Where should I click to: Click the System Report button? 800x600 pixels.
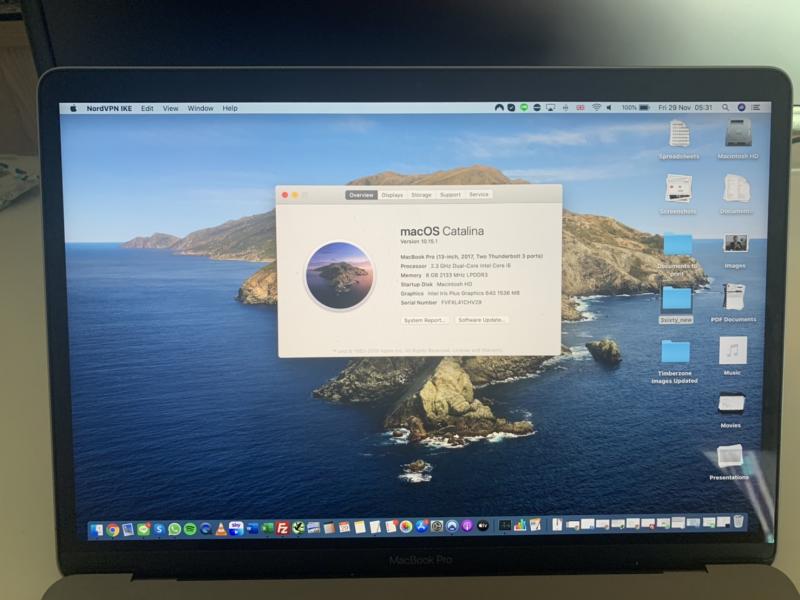tap(424, 320)
